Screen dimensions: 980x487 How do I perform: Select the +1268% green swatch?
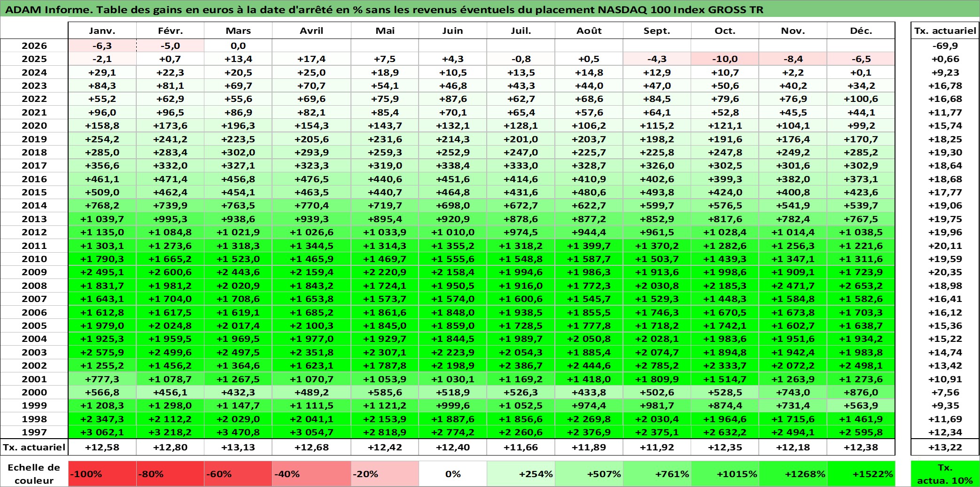click(793, 474)
